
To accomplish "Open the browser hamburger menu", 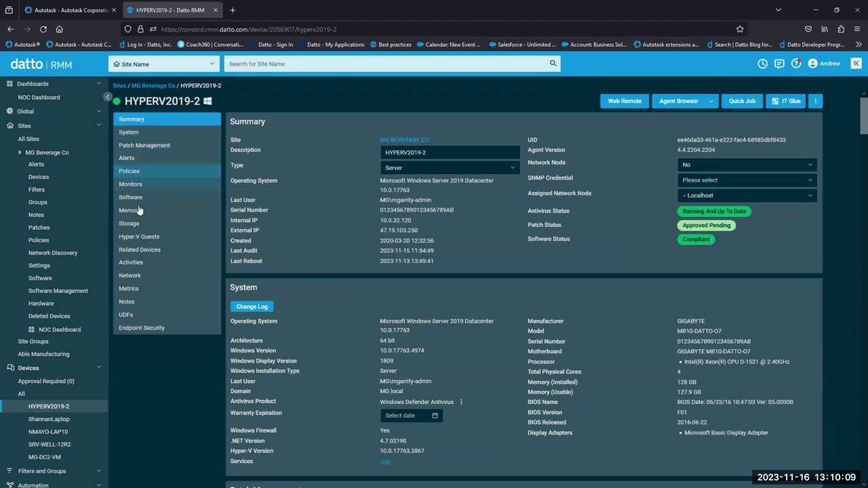I will 857,29.
